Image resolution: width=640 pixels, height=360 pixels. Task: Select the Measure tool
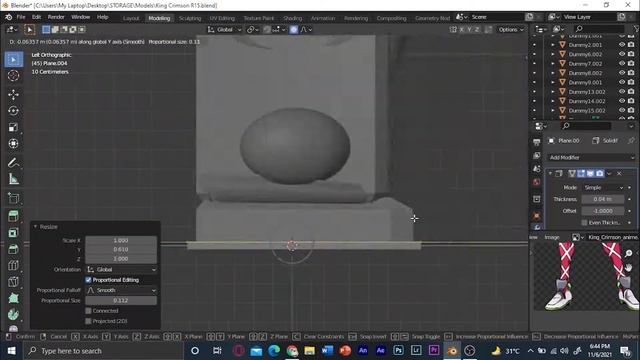pyautogui.click(x=13, y=179)
